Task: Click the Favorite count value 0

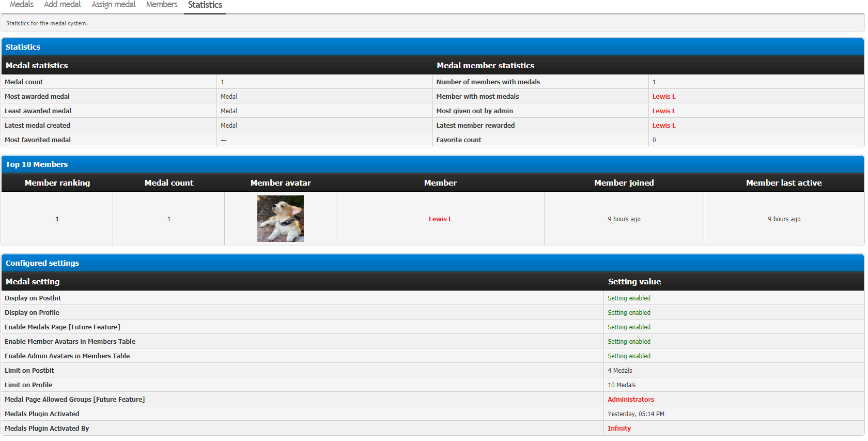Action: [x=654, y=140]
